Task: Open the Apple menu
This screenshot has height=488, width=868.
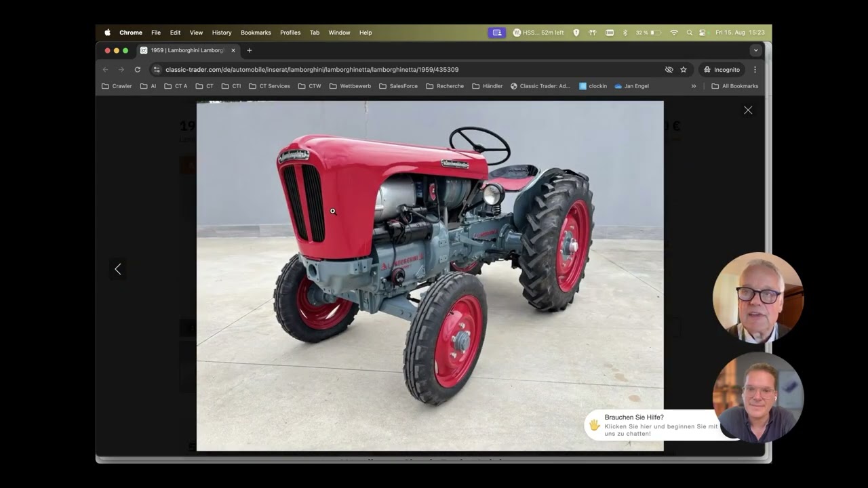Action: point(107,33)
